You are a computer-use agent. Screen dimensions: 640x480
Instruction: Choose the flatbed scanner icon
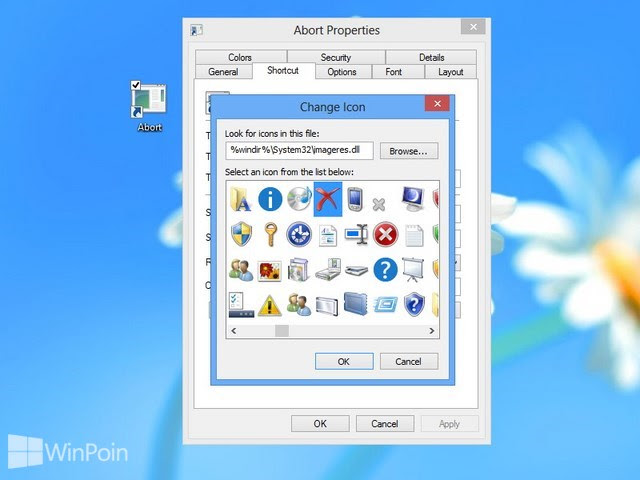click(x=356, y=271)
